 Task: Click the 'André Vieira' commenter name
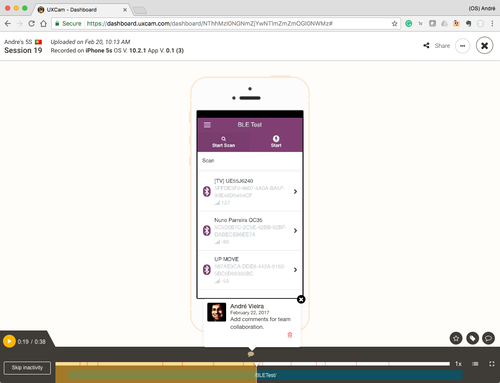coord(247,306)
